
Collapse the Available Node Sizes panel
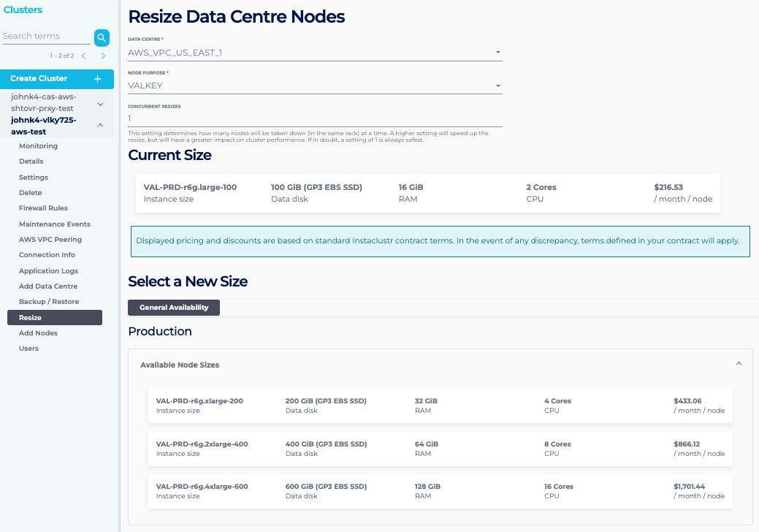coord(739,364)
